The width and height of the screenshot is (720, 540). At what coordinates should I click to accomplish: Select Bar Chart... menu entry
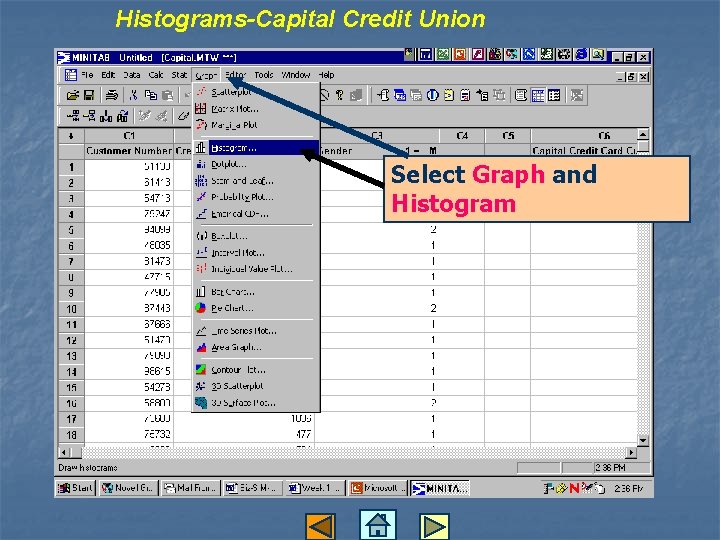pos(256,292)
